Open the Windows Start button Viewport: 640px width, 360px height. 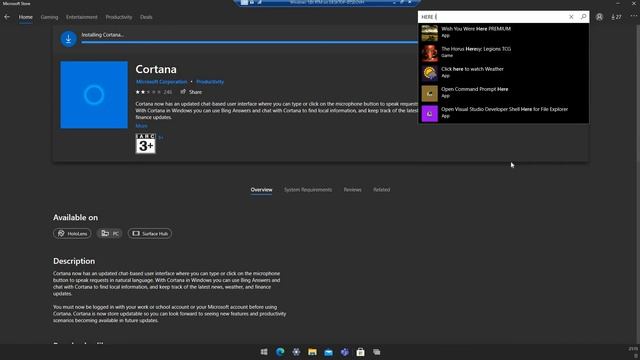pyautogui.click(x=264, y=352)
